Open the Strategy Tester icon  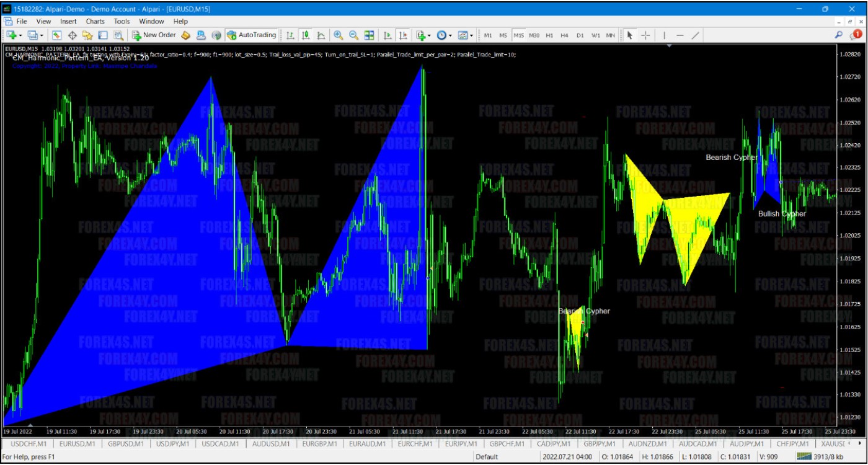(x=118, y=35)
